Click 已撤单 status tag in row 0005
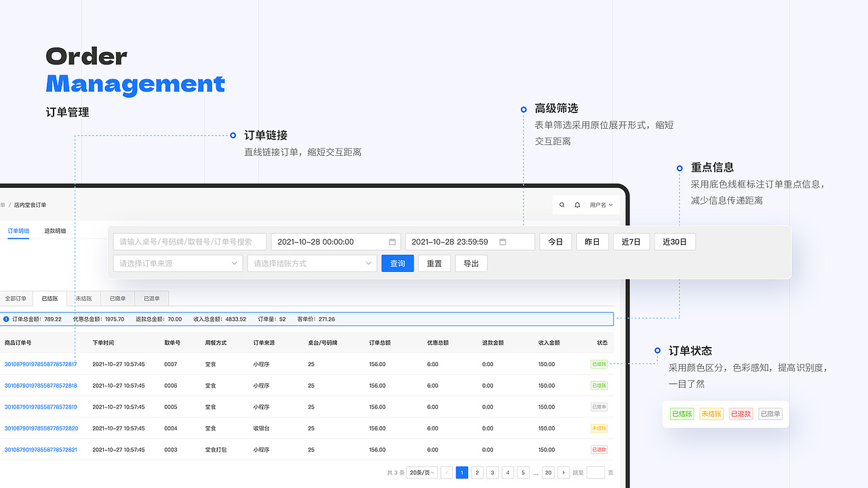 click(599, 407)
